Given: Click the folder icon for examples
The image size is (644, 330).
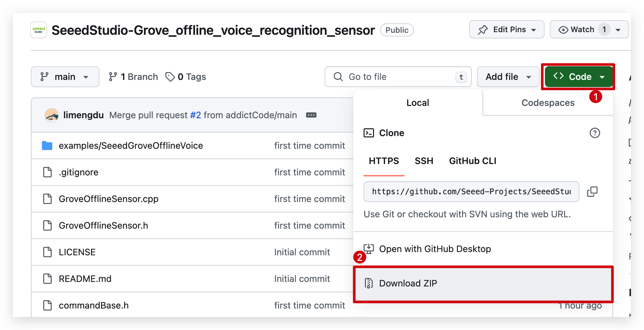Looking at the screenshot, I should pyautogui.click(x=47, y=146).
